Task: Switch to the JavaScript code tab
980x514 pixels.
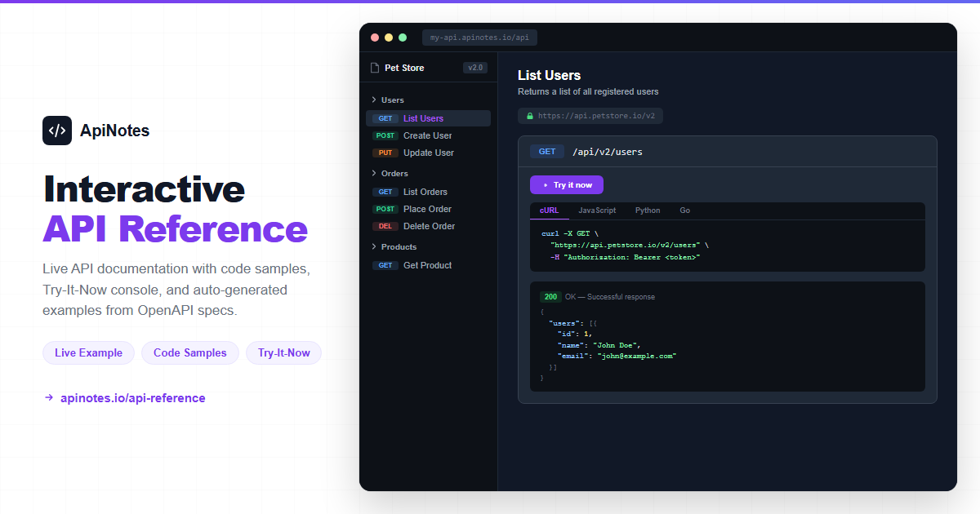Action: [x=597, y=210]
